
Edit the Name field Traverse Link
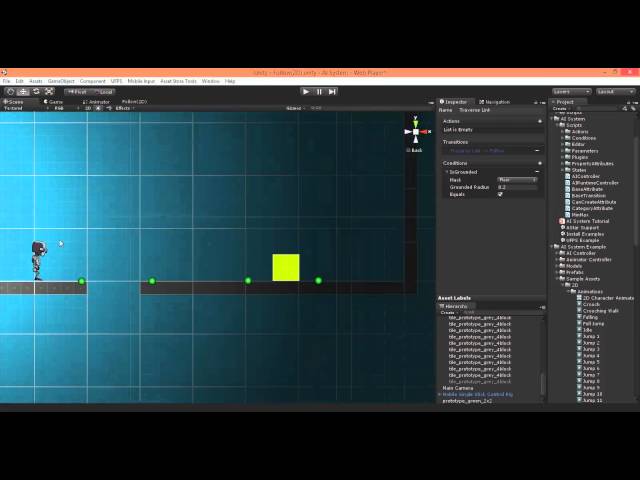click(501, 110)
